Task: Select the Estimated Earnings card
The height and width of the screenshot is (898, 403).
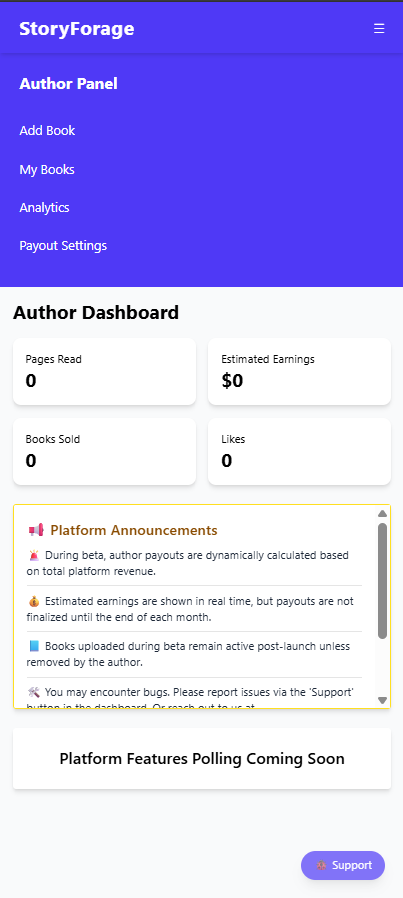Action: tap(299, 372)
